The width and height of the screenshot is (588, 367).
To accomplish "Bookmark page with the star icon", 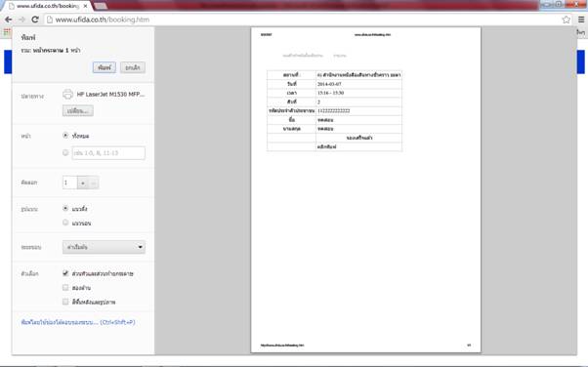I will pyautogui.click(x=566, y=20).
